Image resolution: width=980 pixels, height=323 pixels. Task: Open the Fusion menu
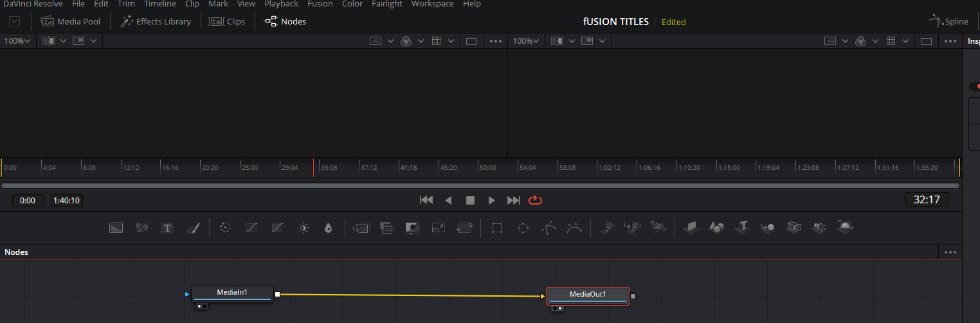320,4
